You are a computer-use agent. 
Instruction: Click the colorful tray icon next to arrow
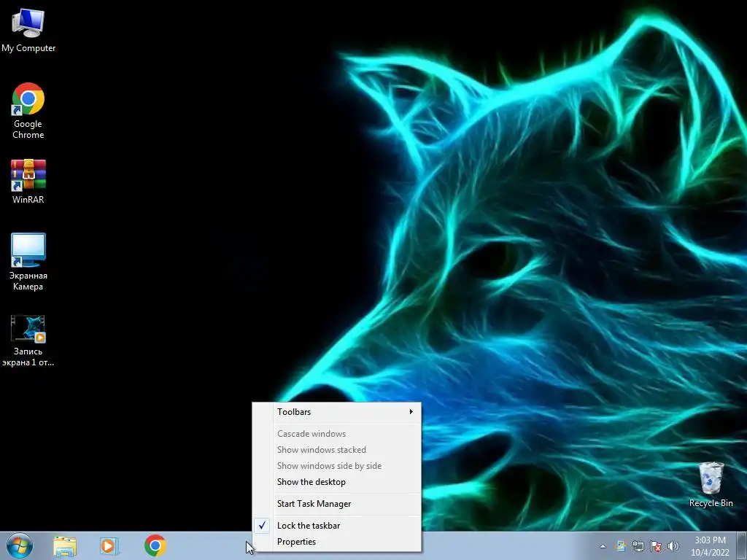coord(620,546)
